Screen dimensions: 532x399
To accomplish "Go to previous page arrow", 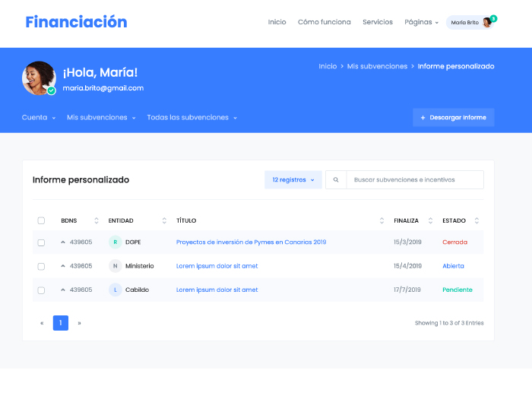I will [x=42, y=323].
